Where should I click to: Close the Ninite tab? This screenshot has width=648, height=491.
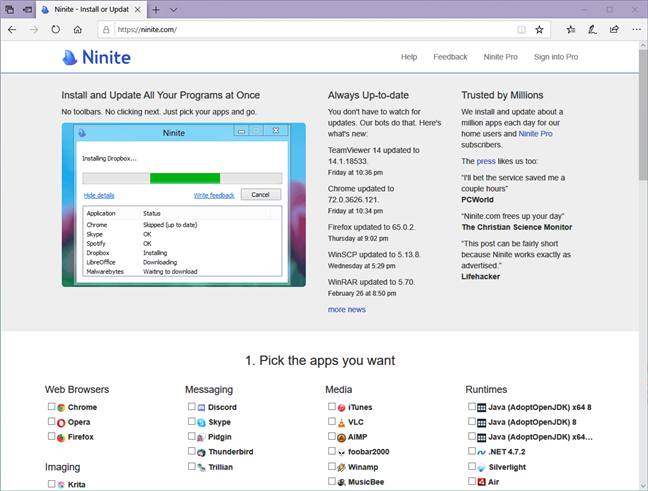(138, 10)
